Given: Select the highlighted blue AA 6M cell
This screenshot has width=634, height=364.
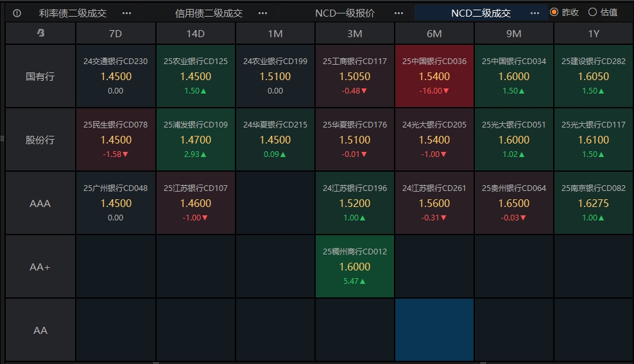Looking at the screenshot, I should 434,329.
